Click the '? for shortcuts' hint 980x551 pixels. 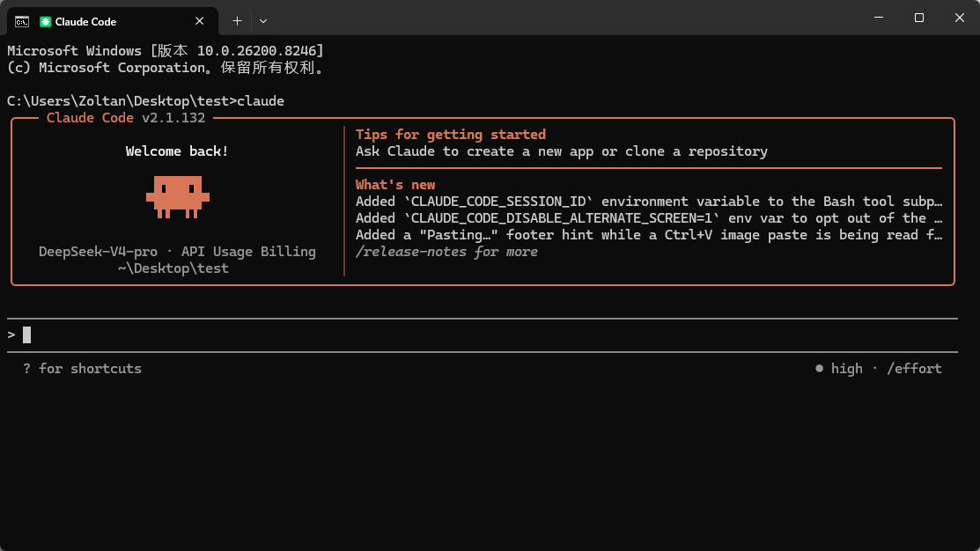tap(82, 369)
